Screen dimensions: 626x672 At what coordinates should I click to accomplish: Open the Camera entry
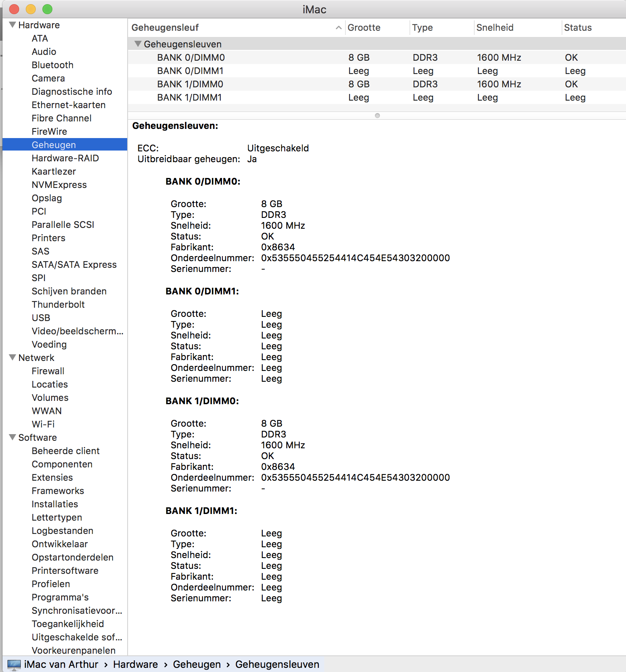[x=48, y=78]
